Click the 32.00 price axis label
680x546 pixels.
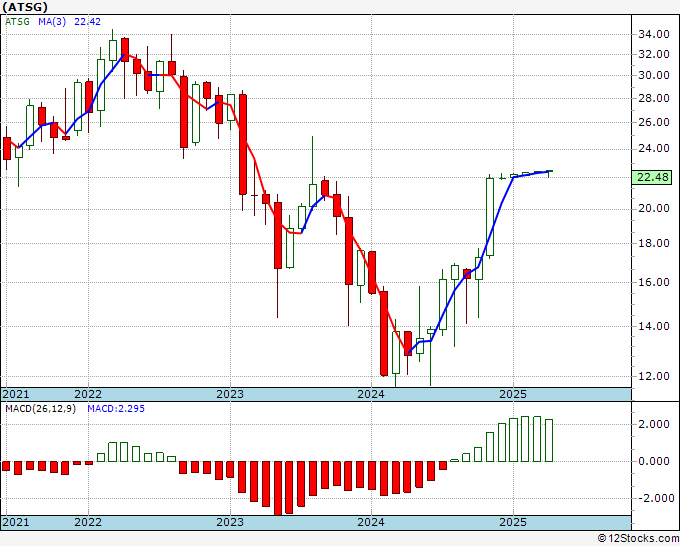click(x=654, y=55)
